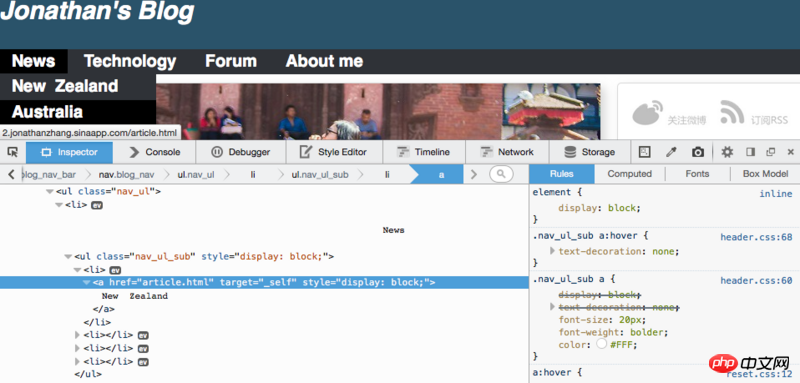Open the Inspector tab
Image resolution: width=800 pixels, height=383 pixels.
pyautogui.click(x=69, y=152)
